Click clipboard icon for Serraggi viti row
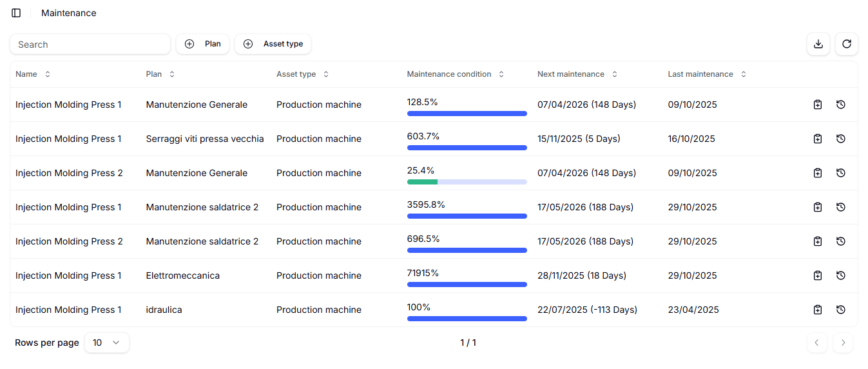 (817, 139)
